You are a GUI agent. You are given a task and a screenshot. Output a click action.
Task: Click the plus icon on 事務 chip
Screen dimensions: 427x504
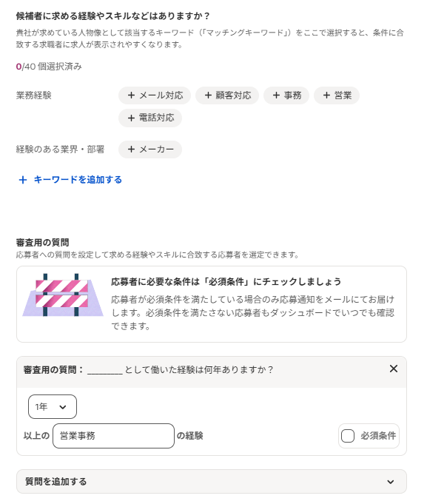[276, 95]
